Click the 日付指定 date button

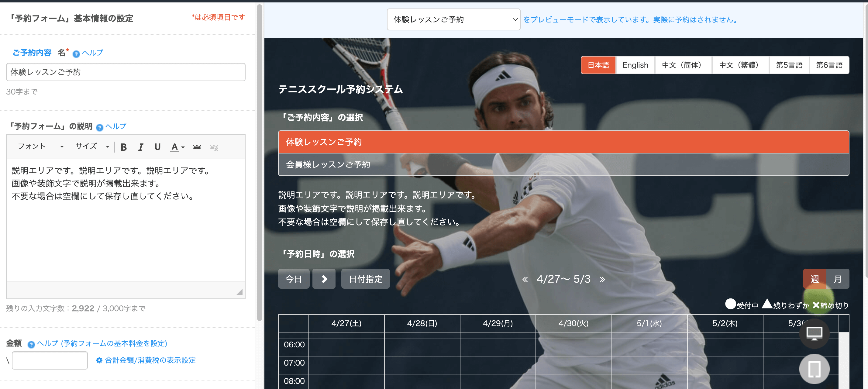click(x=365, y=279)
